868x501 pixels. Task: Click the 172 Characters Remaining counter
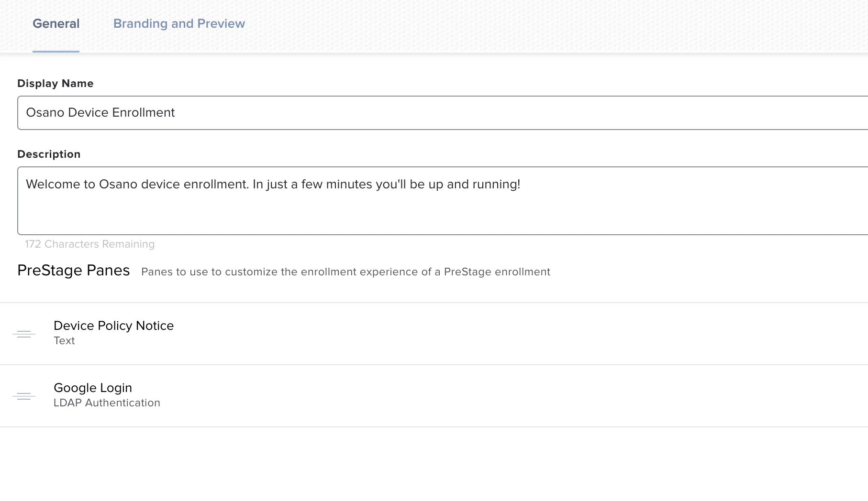point(90,244)
